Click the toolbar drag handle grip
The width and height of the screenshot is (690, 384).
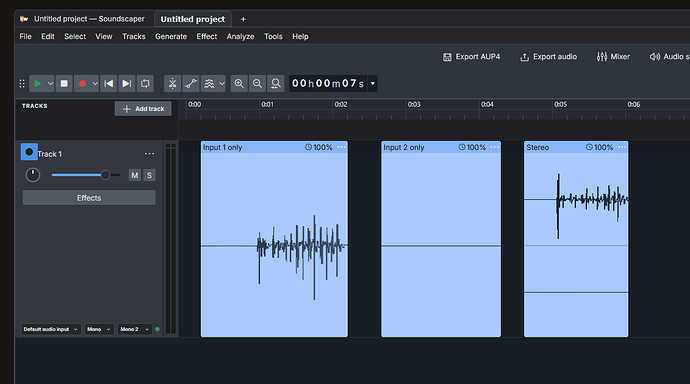coord(22,84)
